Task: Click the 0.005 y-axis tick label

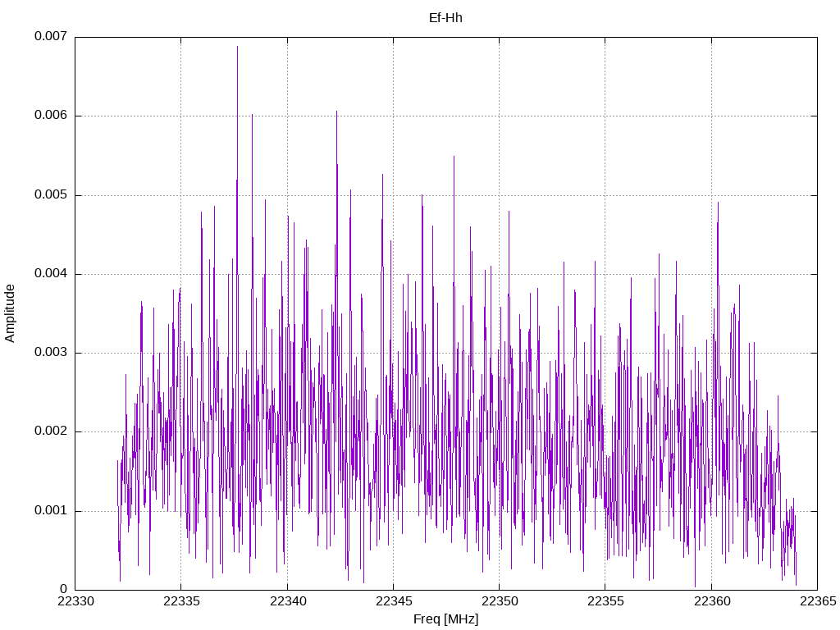Action: [x=51, y=194]
